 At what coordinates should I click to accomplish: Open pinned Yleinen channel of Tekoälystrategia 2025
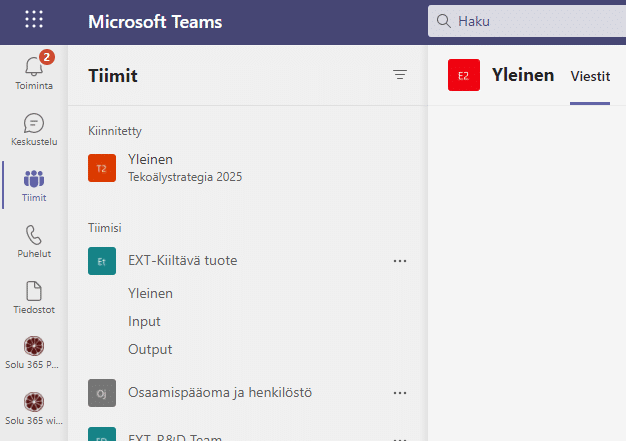248,168
